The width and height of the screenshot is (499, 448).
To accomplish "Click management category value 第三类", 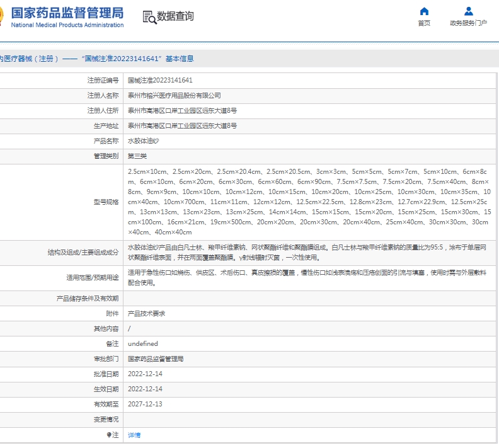I will (137, 156).
